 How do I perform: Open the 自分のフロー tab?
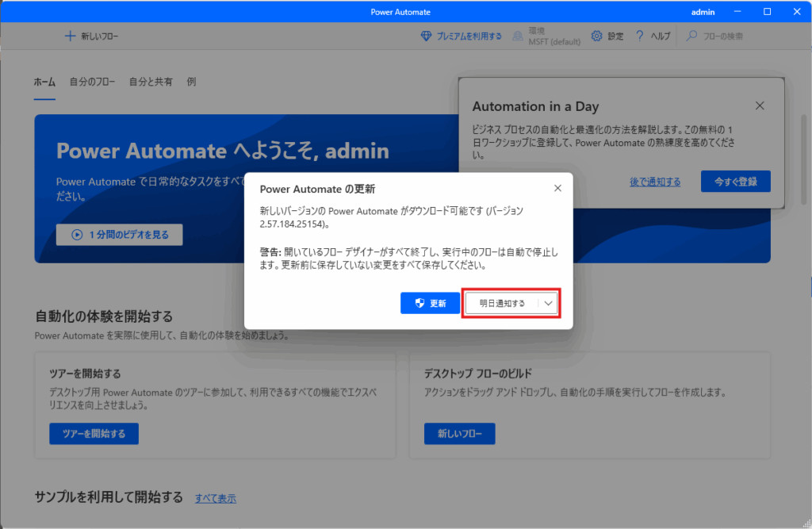tap(92, 82)
